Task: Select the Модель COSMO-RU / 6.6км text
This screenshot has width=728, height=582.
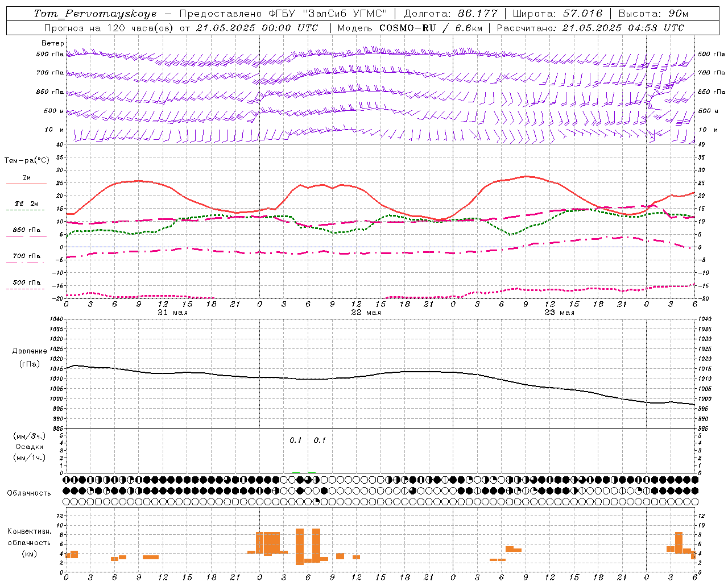Action: tap(410, 28)
